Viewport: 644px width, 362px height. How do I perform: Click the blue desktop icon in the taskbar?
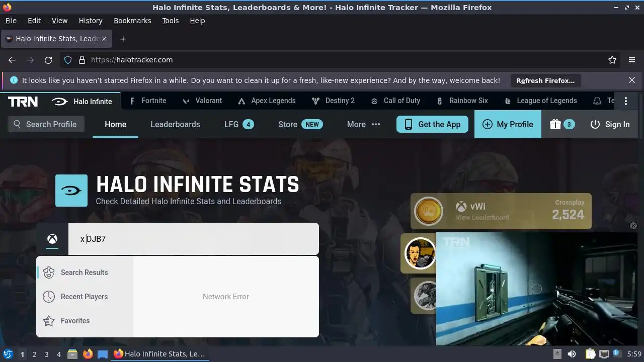click(103, 354)
